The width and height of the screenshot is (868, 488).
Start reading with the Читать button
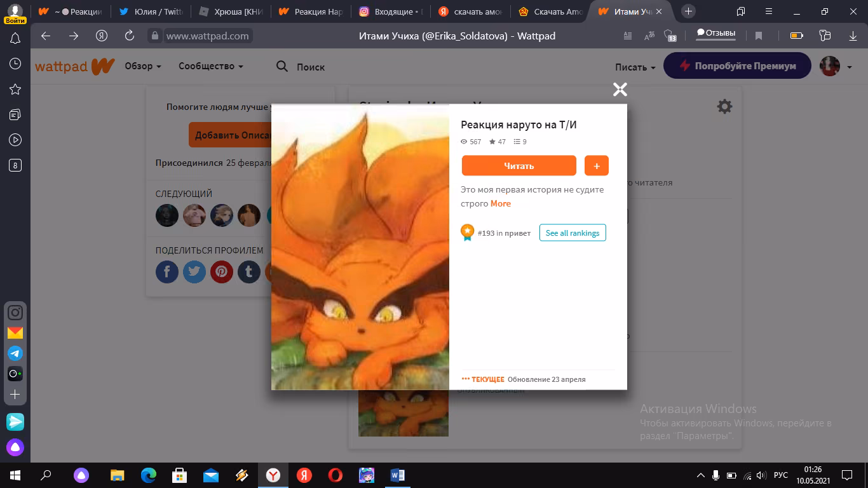pos(519,166)
